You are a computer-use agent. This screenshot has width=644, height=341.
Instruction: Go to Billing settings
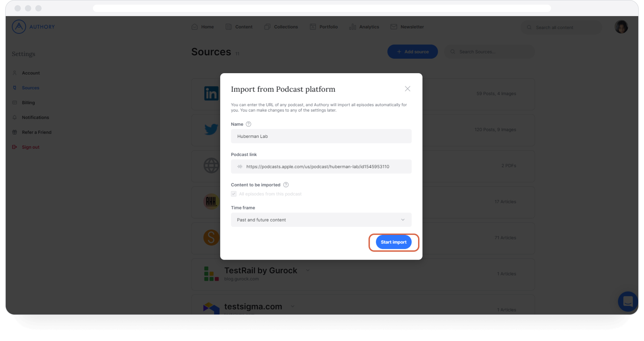28,103
